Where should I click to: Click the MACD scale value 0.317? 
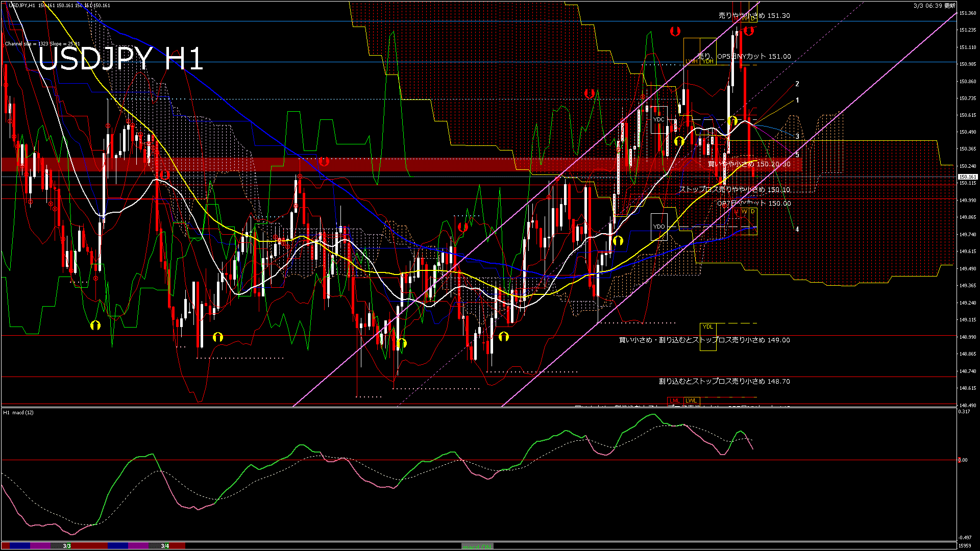964,411
